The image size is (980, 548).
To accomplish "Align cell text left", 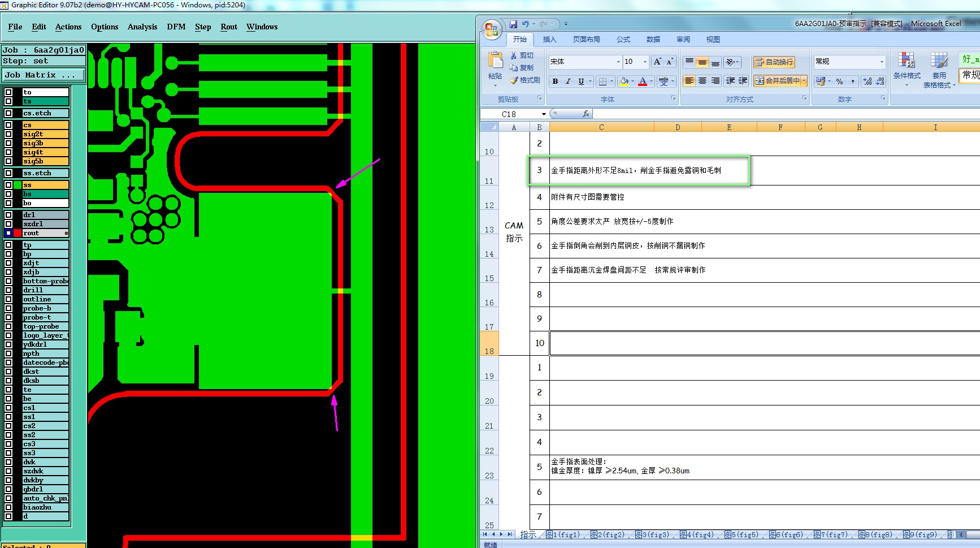I will [x=689, y=81].
